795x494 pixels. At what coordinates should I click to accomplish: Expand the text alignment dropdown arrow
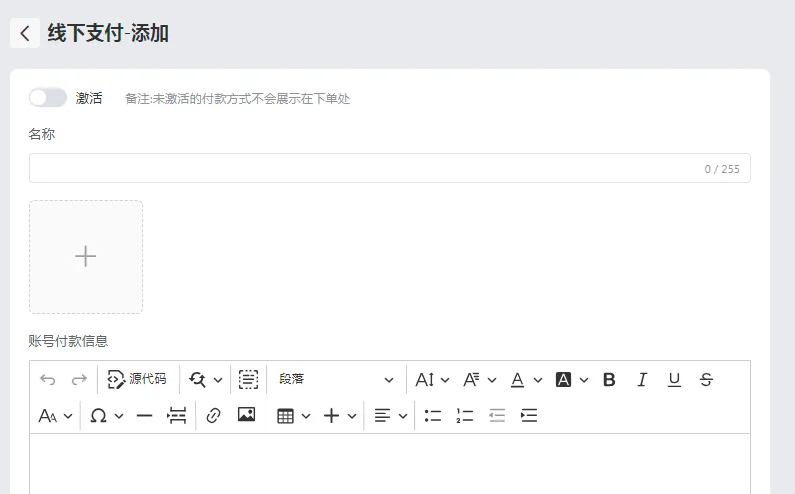click(403, 416)
